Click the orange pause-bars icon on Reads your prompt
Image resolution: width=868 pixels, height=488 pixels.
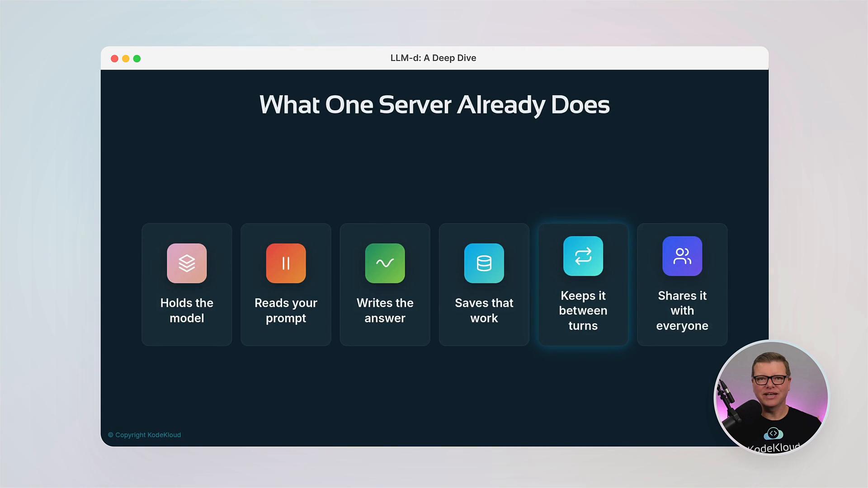286,263
